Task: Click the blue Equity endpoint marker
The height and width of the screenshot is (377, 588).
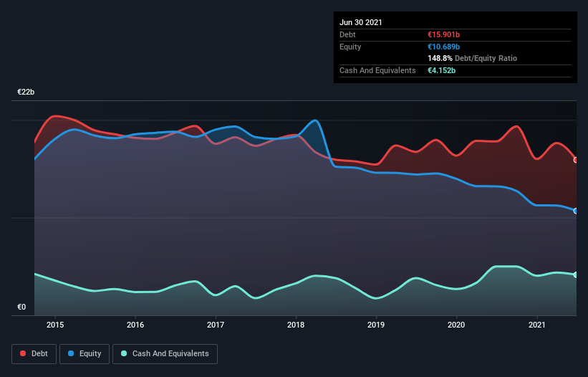Action: pyautogui.click(x=576, y=211)
